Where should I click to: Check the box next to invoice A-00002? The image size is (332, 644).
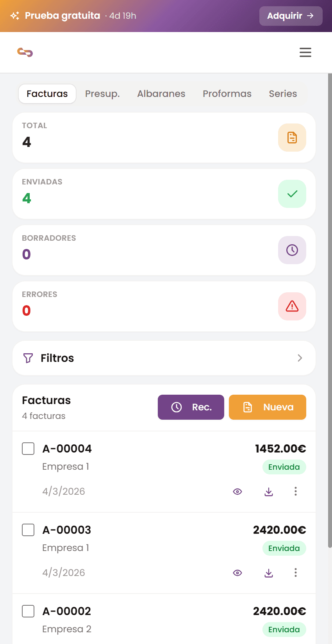click(x=28, y=611)
